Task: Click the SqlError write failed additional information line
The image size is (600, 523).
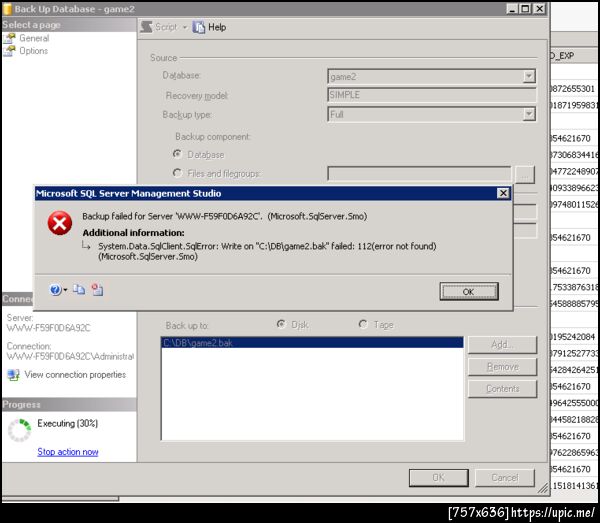Action: click(x=267, y=251)
